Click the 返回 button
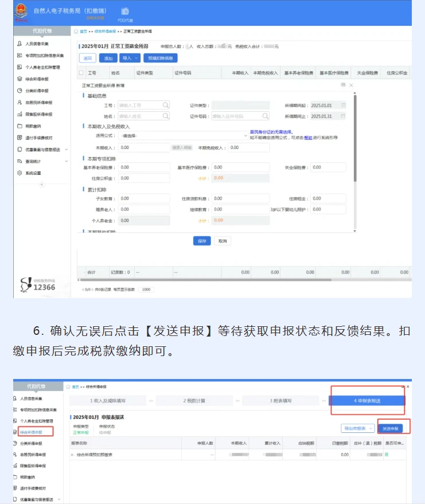The width and height of the screenshot is (425, 504). pos(87,58)
